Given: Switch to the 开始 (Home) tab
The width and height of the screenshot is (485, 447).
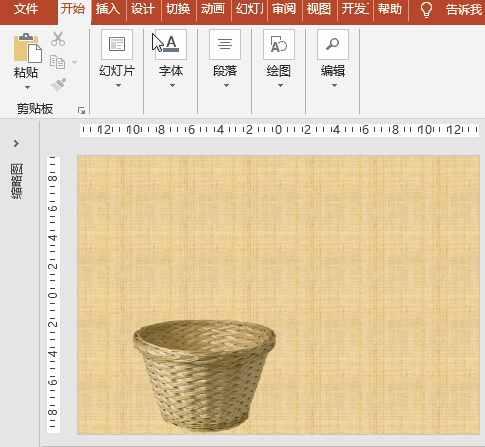Looking at the screenshot, I should pyautogui.click(x=73, y=9).
